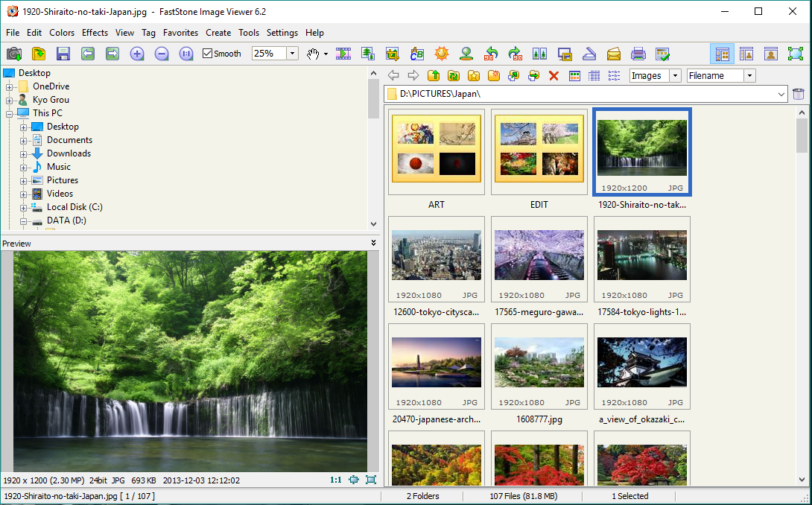Screen dimensions: 812x505
Task: Expand the OneDrive tree node
Action: pos(10,87)
